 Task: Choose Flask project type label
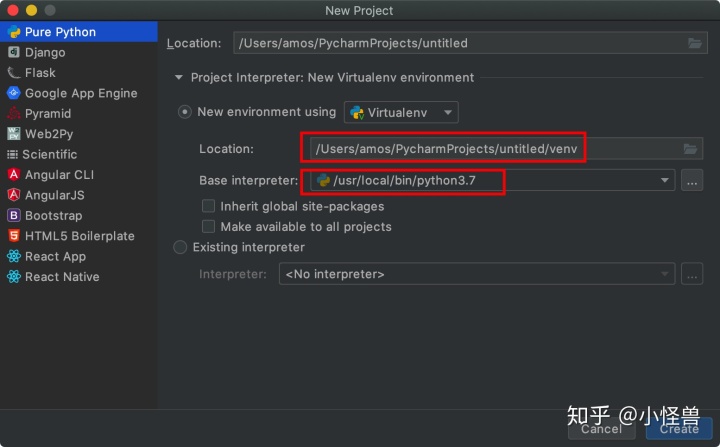point(40,73)
